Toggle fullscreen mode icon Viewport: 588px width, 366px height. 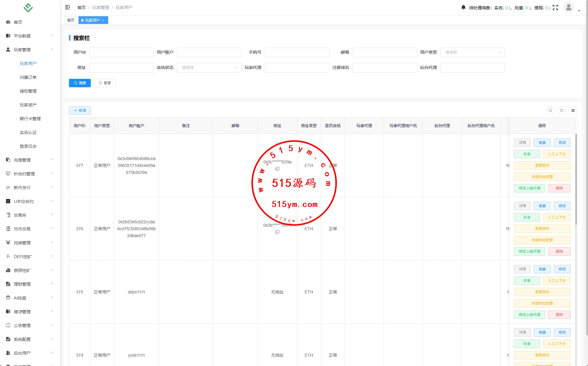pos(555,7)
